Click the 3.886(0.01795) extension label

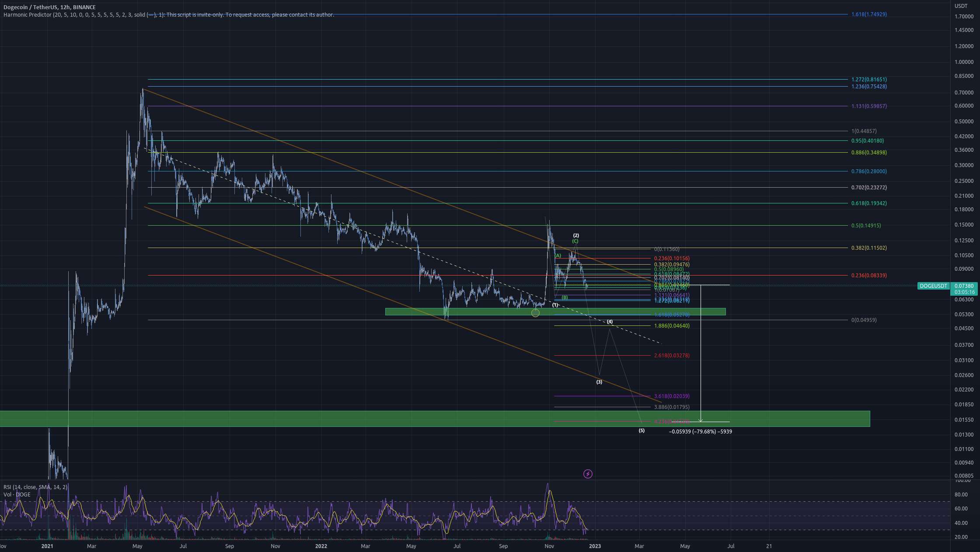click(672, 407)
